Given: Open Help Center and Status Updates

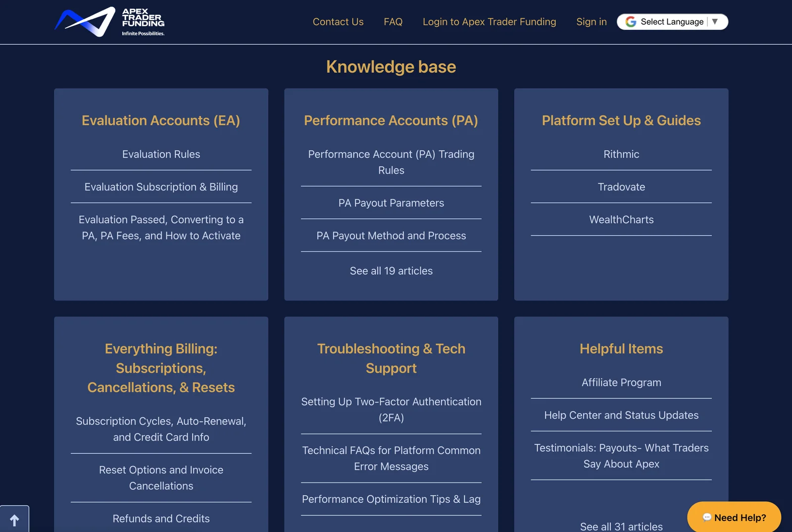Looking at the screenshot, I should click(621, 415).
